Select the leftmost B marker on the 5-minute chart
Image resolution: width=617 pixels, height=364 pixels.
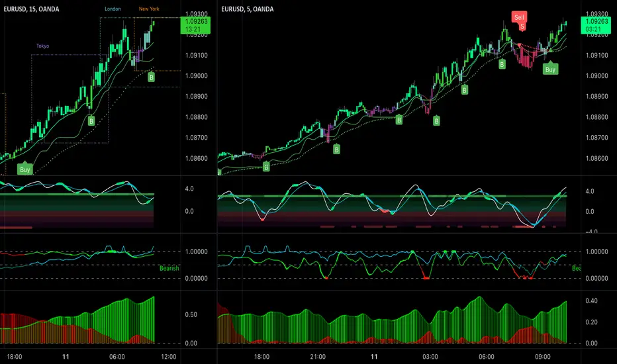219,173
